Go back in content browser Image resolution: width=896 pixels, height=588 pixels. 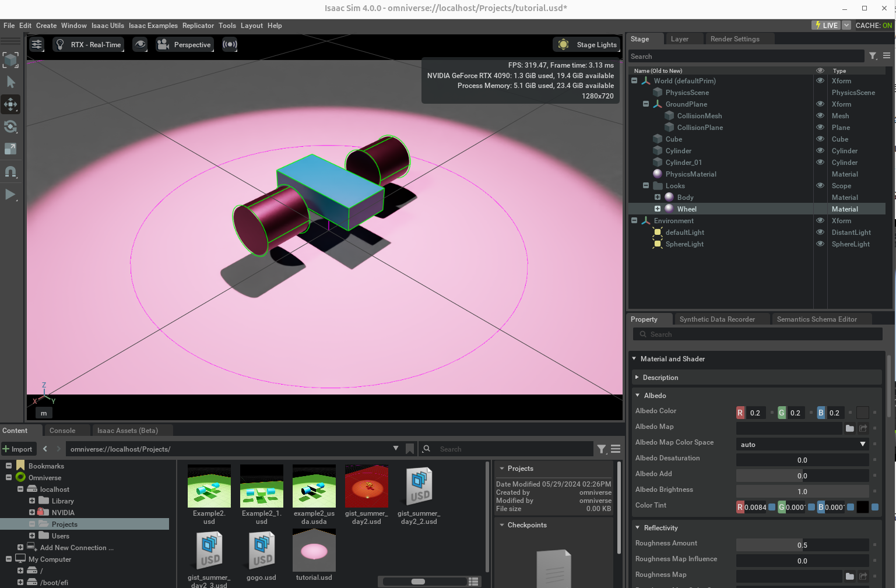pos(45,449)
